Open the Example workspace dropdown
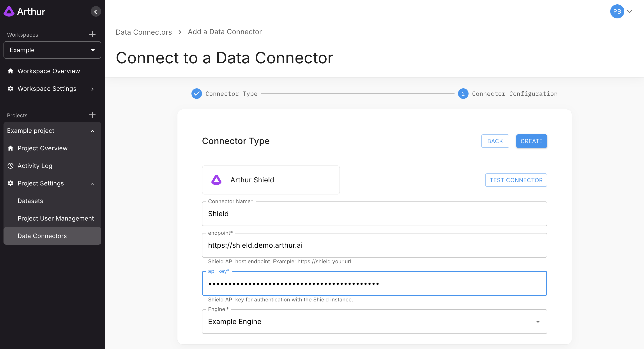This screenshot has width=644, height=349. 52,50
